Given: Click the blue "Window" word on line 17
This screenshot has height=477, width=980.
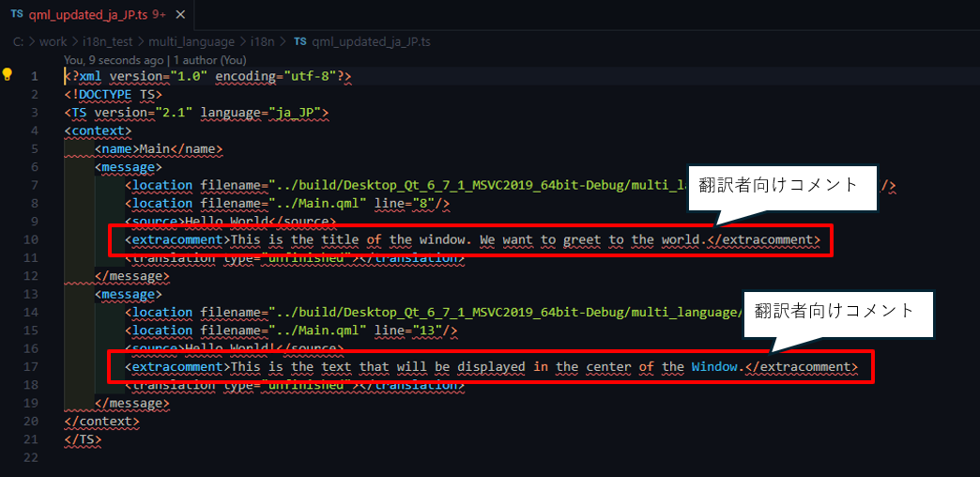Looking at the screenshot, I should click(716, 366).
